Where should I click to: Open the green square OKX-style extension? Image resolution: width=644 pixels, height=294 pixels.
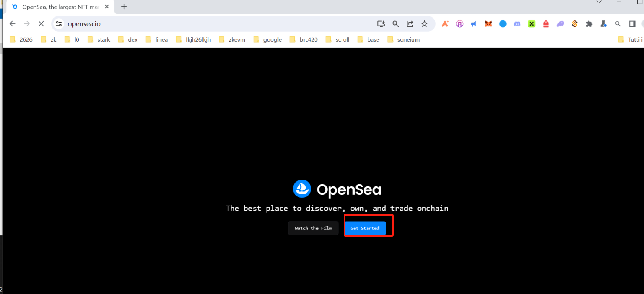(532, 24)
